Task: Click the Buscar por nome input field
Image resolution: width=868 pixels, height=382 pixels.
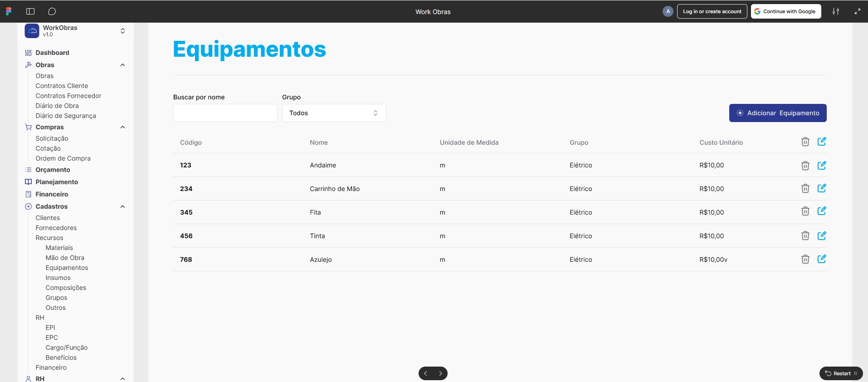Action: [x=225, y=113]
